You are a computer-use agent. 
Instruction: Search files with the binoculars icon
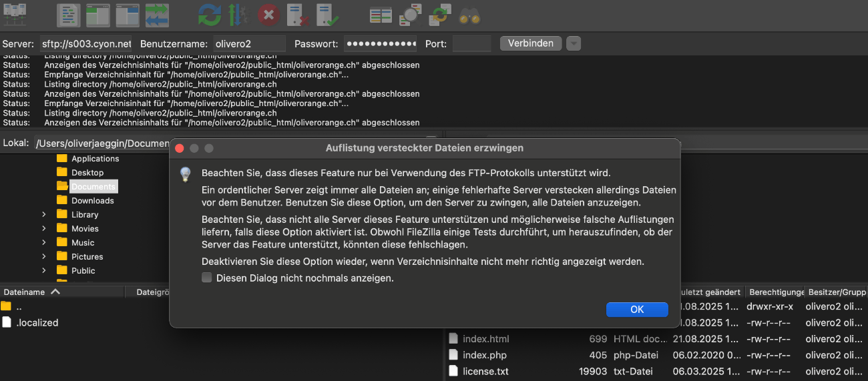[469, 15]
